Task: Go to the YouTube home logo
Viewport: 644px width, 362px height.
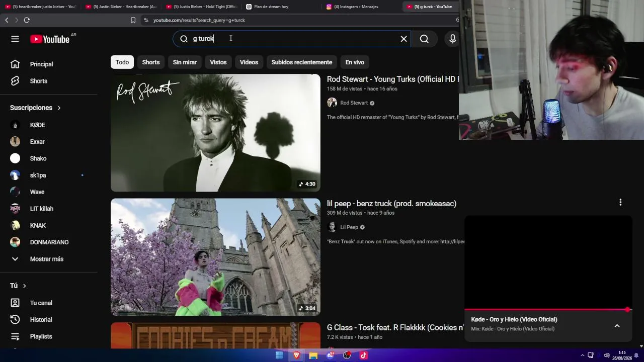Action: click(x=50, y=39)
